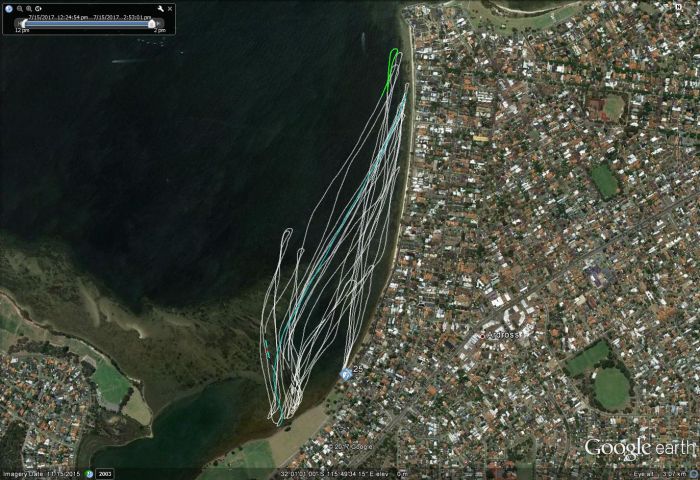Open the historical imagery clock icon

89,473
